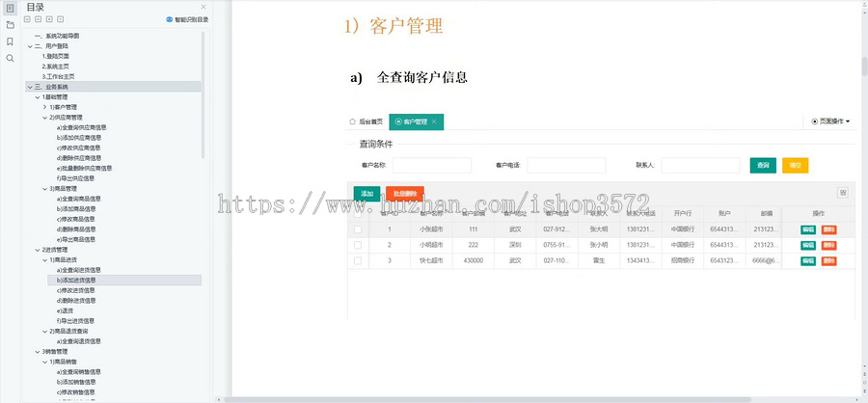The image size is (868, 403).
Task: Collapse the 1)商品进货 node
Action: pyautogui.click(x=44, y=259)
